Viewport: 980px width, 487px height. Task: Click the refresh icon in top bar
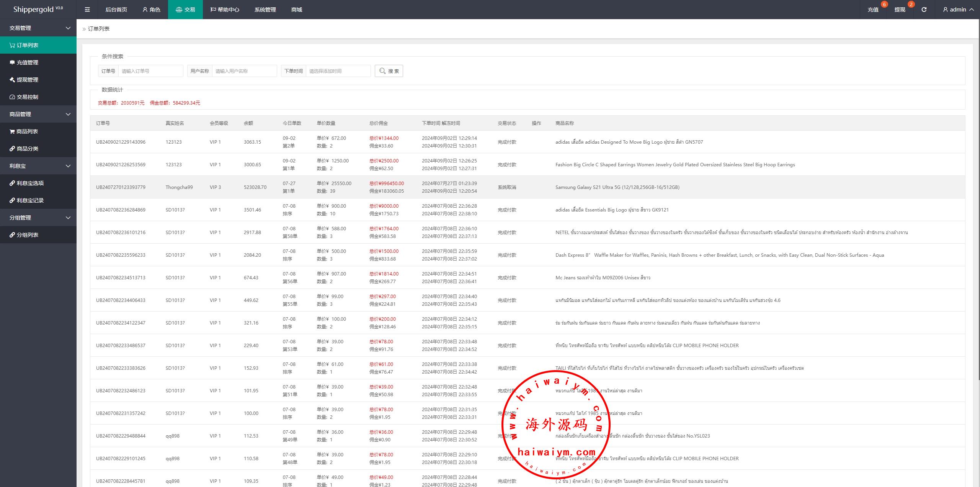924,10
